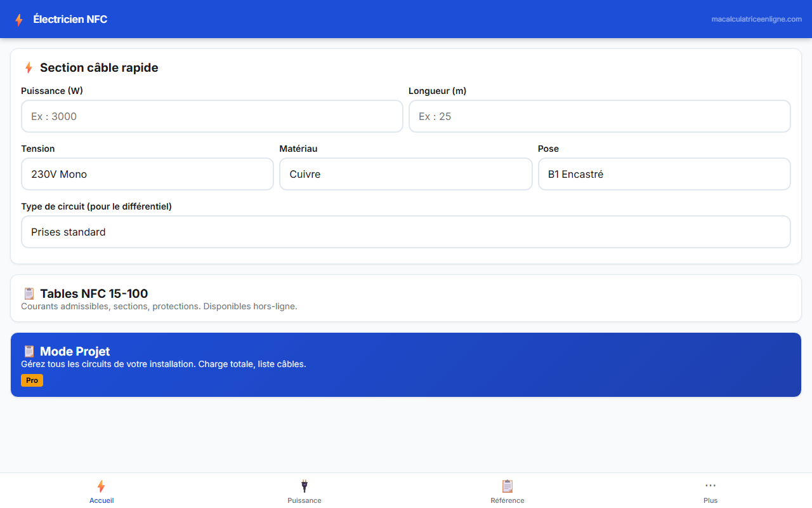Open the macalculatriceenligne.com link
The image size is (812, 508).
(757, 19)
